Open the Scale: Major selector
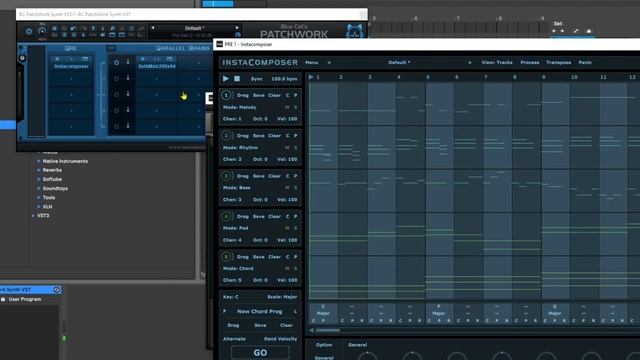This screenshot has height=360, width=640. 282,297
